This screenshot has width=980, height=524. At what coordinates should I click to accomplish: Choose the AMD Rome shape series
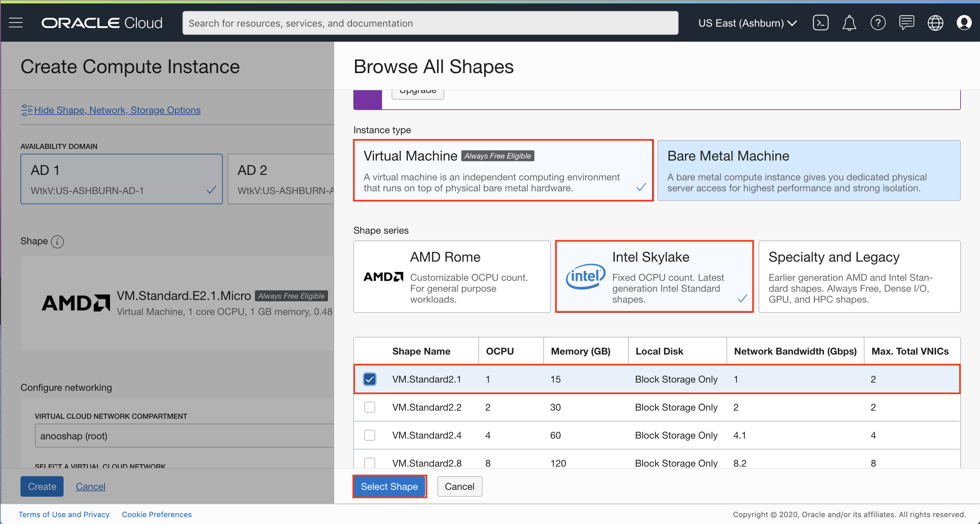(x=452, y=276)
